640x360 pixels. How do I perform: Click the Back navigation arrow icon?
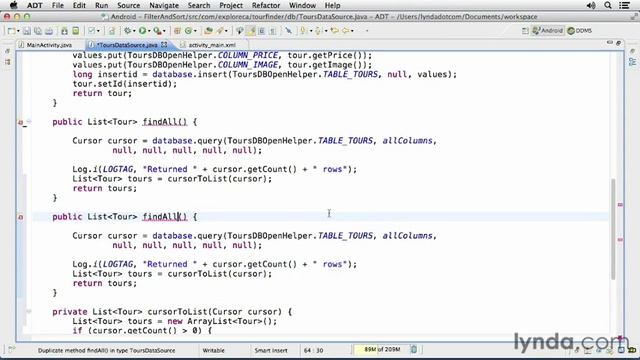(346, 31)
